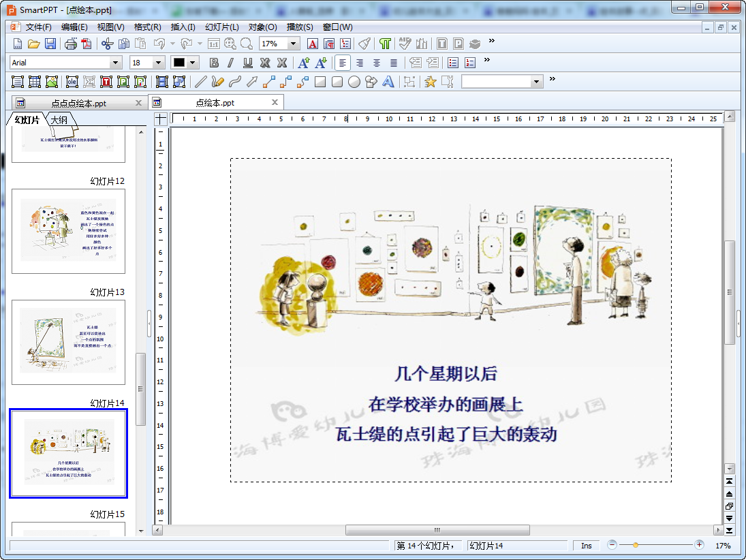Close the 点绘本.ppt document tab

click(275, 102)
